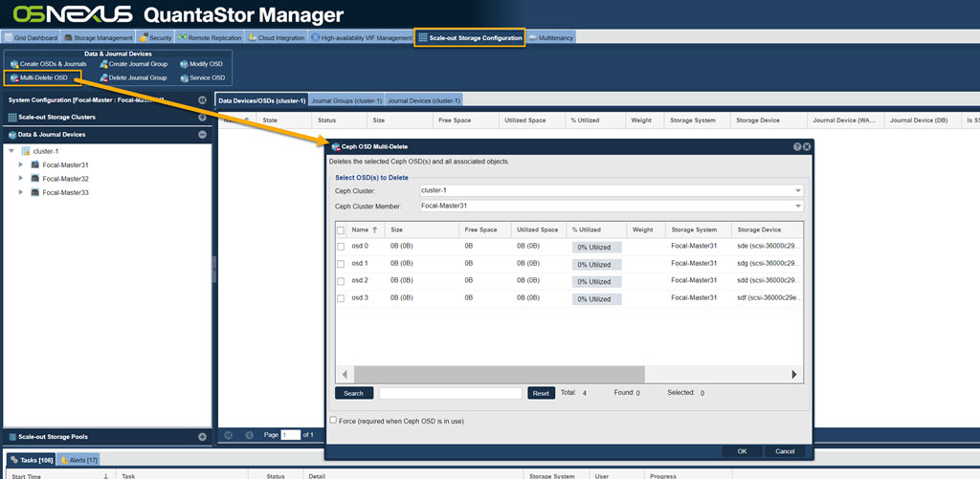
Task: Click horizontal scrollbar thumb in OSD table
Action: [499, 374]
